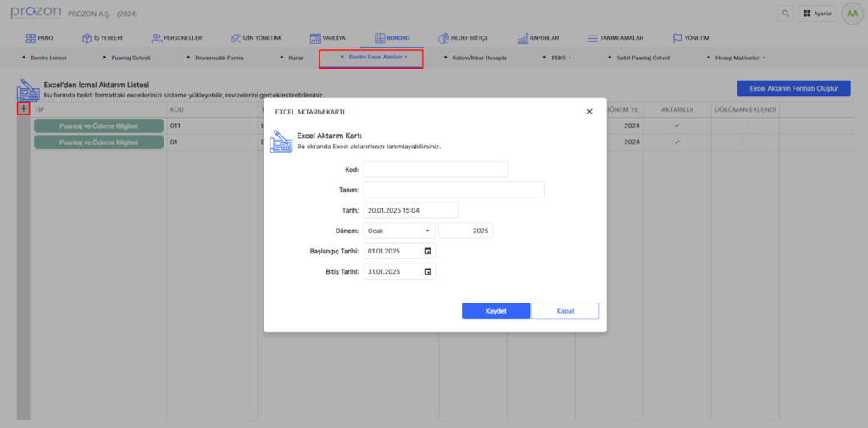The image size is (868, 428).
Task: Open İzin Yönetimi menu
Action: click(256, 38)
